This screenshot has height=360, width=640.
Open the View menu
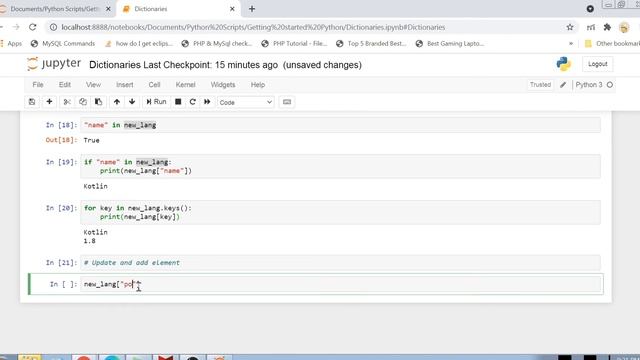[x=93, y=85]
